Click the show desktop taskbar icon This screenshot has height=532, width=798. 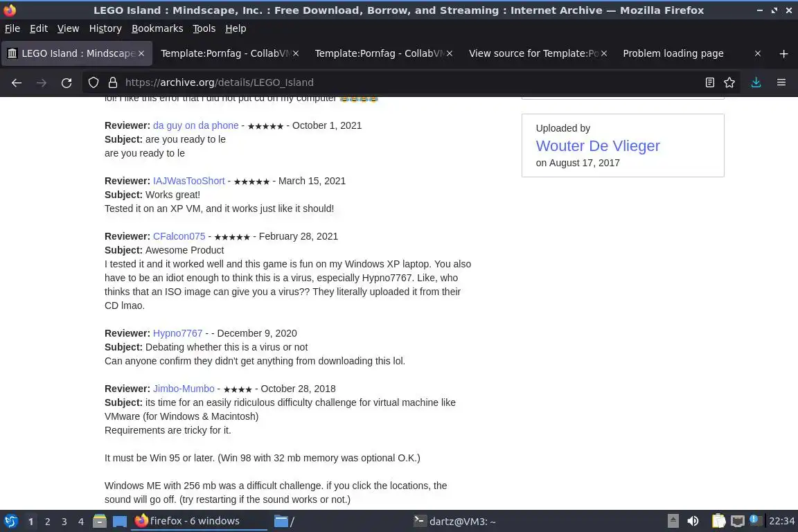pyautogui.click(x=120, y=521)
